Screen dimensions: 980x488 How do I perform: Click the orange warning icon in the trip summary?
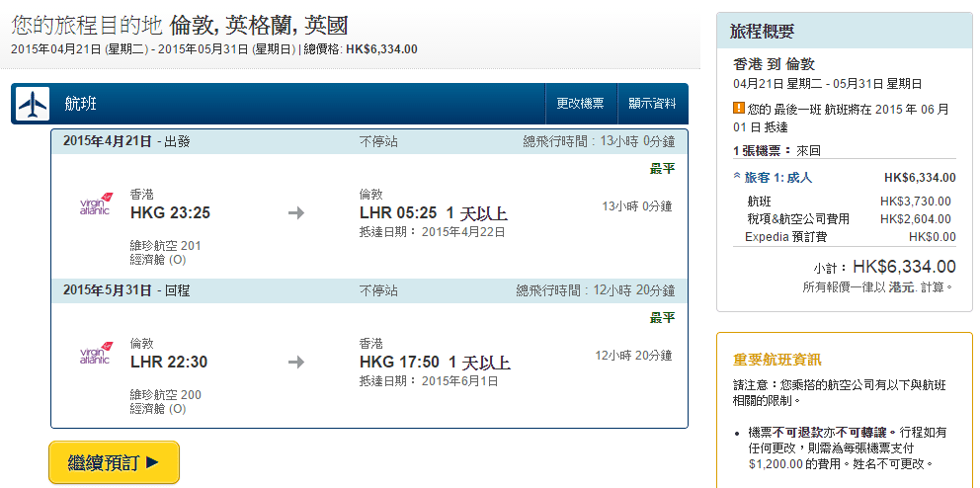click(738, 109)
